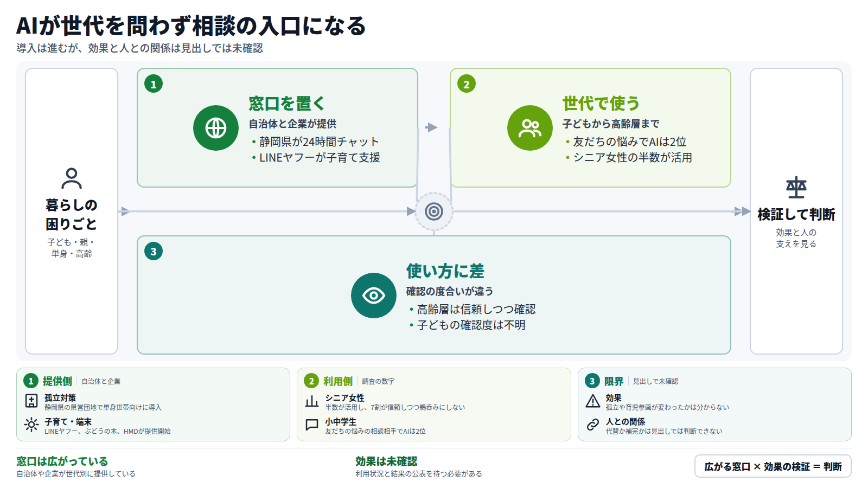
Task: Click the text 静岡県の県営団地で単身世帯向けに導入
Action: 103,407
